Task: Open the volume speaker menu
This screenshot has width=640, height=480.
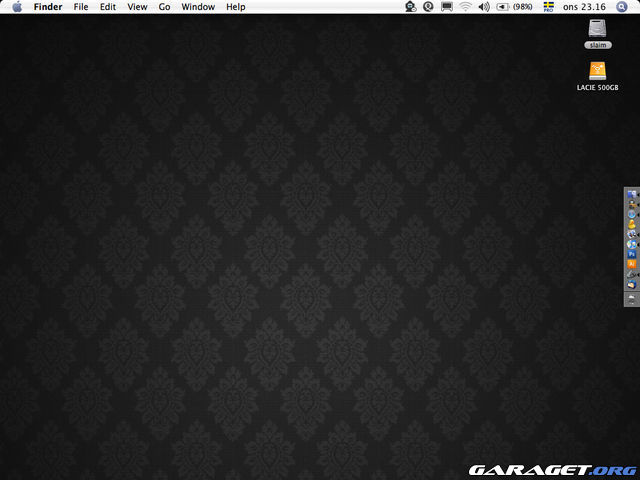Action: click(x=484, y=7)
